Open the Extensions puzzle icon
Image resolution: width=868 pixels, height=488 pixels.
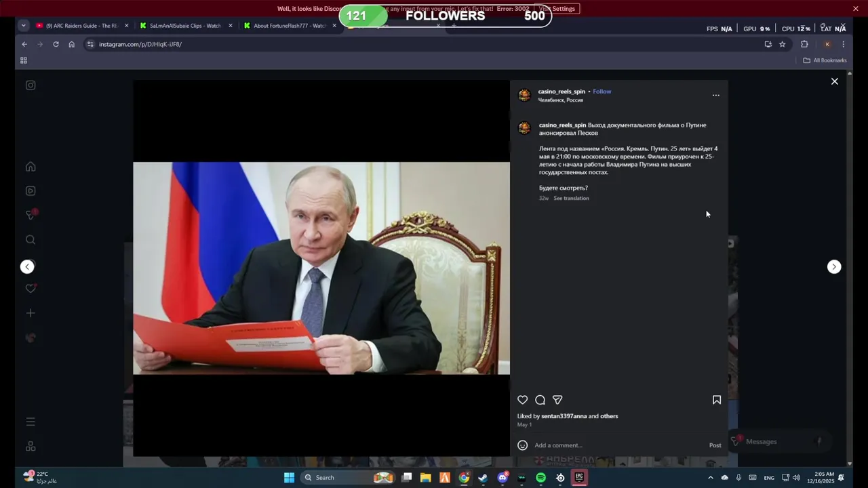(x=804, y=44)
